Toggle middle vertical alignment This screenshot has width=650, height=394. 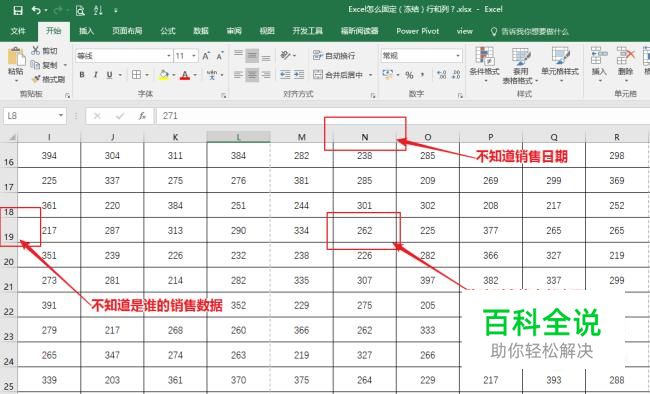[x=252, y=56]
